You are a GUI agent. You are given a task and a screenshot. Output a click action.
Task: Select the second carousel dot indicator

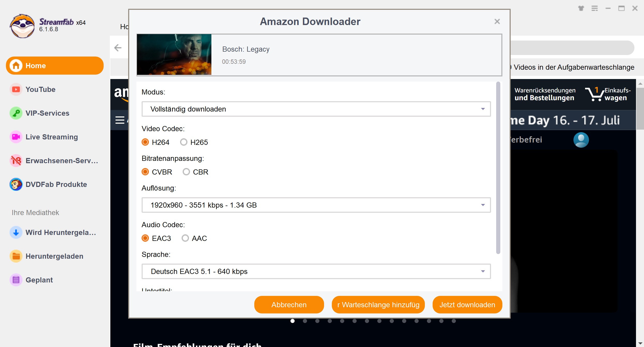(x=305, y=321)
